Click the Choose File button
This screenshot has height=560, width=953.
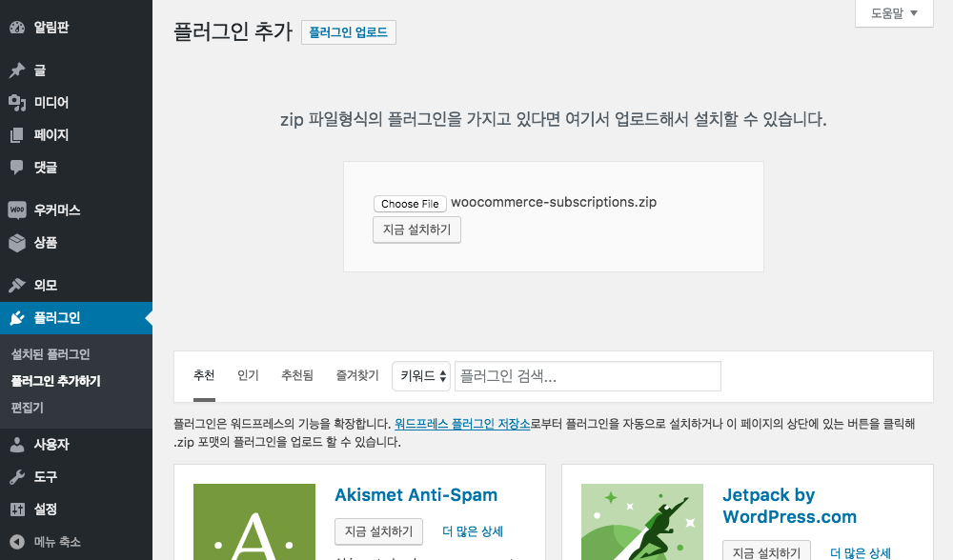coord(410,204)
